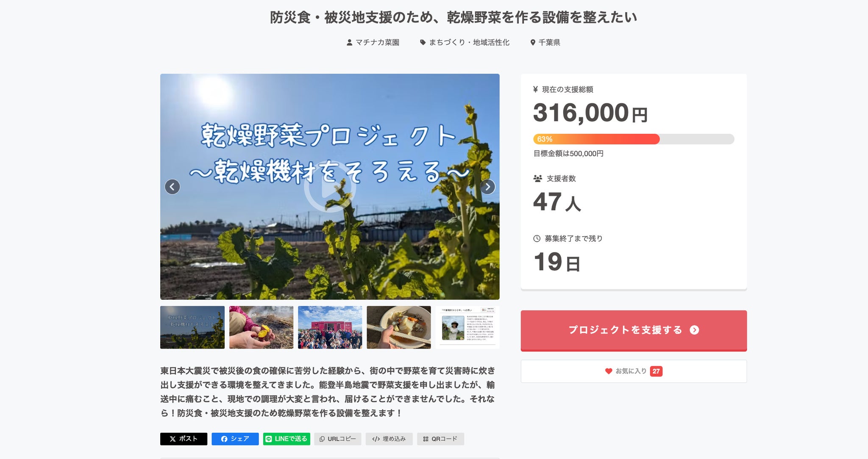The height and width of the screenshot is (459, 868).
Task: Click the X post share button
Action: [x=184, y=439]
